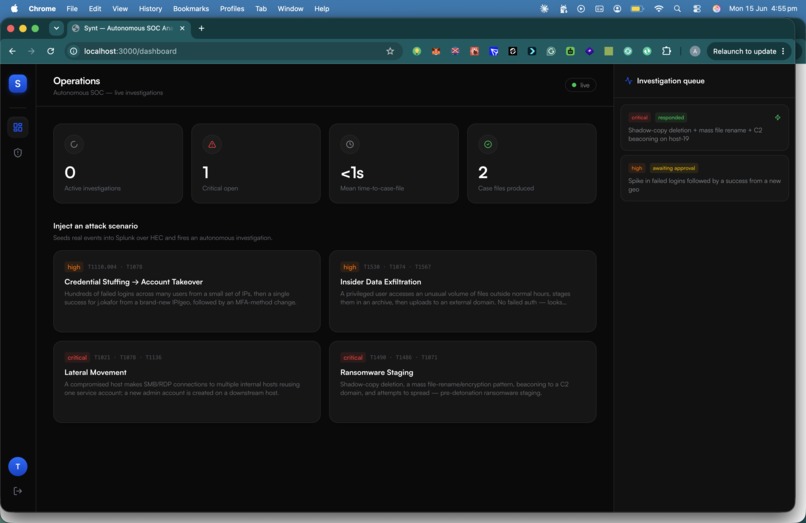Click Relaunch to update button
806x523 pixels.
[744, 51]
